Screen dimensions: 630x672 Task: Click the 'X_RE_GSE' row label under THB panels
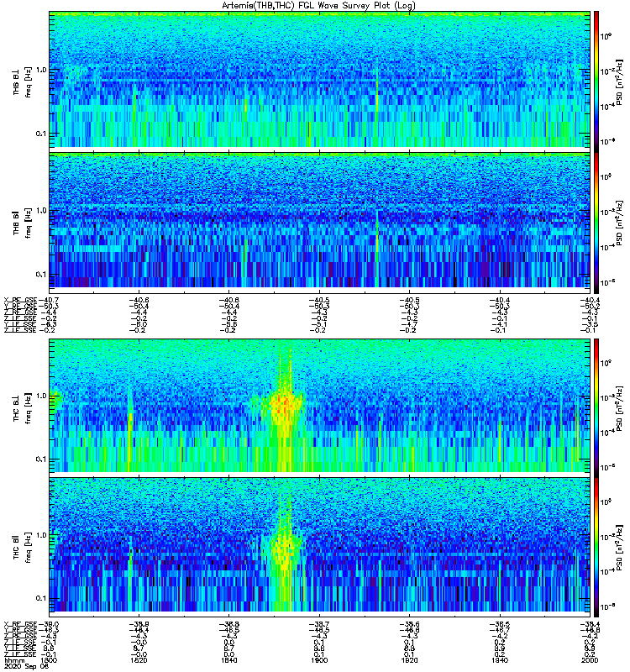(x=20, y=300)
